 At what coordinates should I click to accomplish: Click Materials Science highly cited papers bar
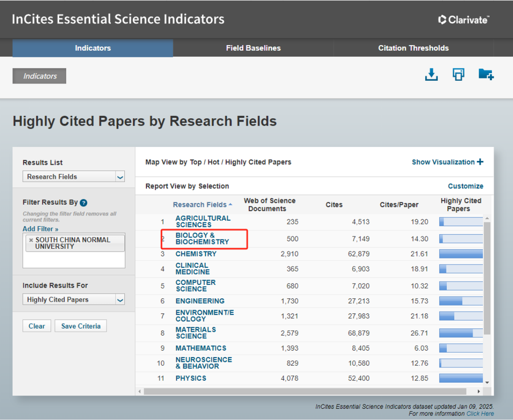461,333
